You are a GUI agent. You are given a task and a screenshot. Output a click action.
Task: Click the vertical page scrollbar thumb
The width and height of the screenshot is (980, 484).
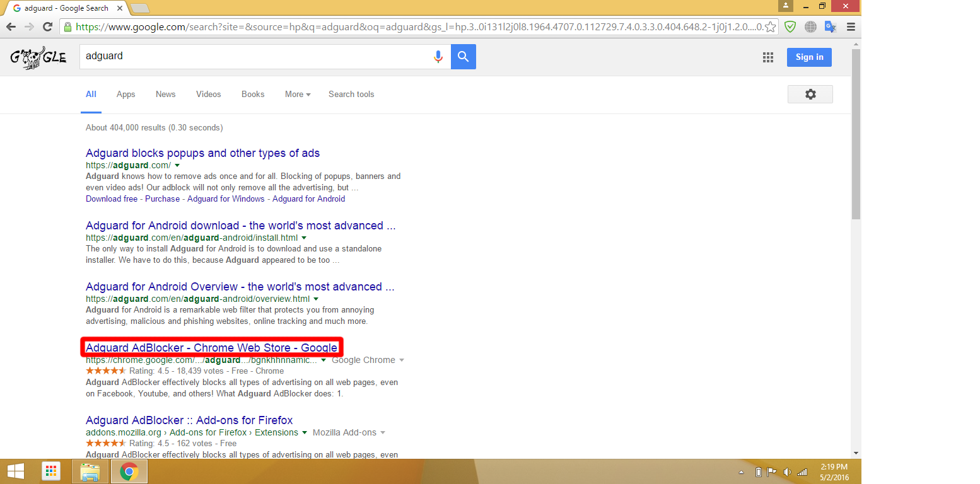(x=856, y=134)
